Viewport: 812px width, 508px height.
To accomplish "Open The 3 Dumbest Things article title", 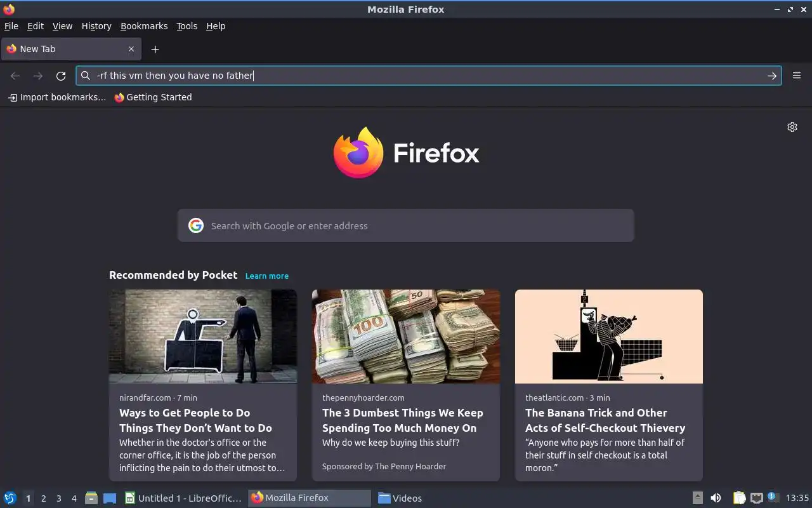I will [x=403, y=420].
